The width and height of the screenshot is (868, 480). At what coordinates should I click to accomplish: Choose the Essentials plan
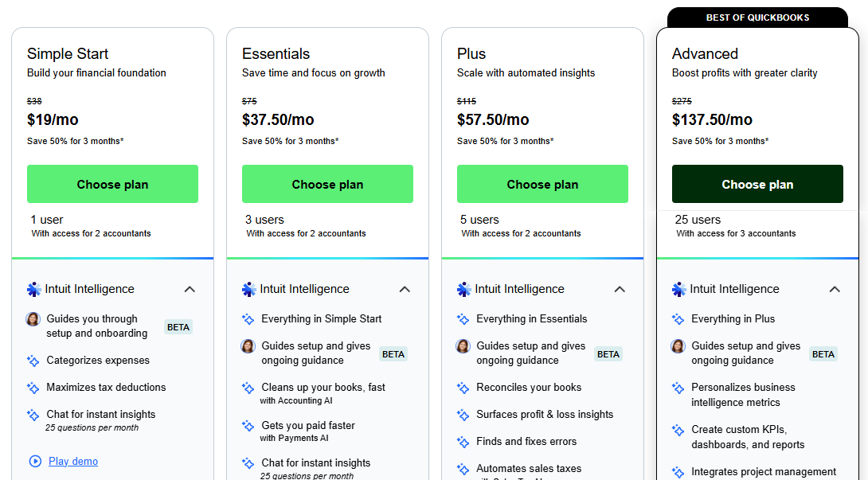[x=327, y=184]
